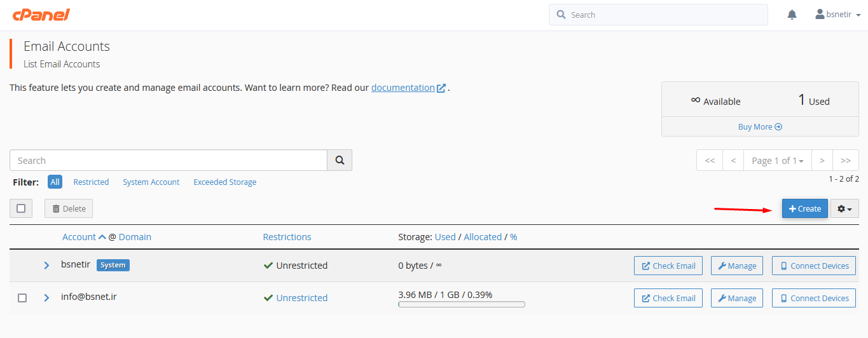Sort by Domain column
The height and width of the screenshot is (338, 868).
(x=135, y=237)
